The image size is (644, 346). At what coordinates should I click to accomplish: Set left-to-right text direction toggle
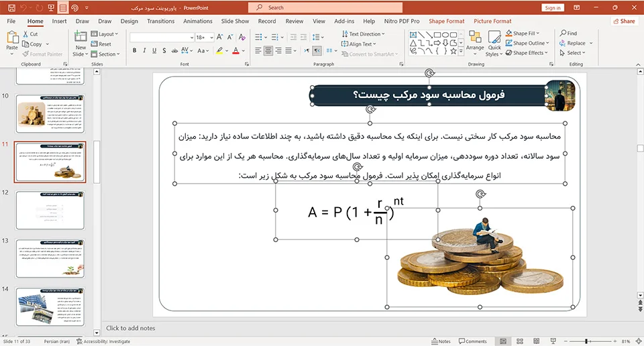pos(307,50)
